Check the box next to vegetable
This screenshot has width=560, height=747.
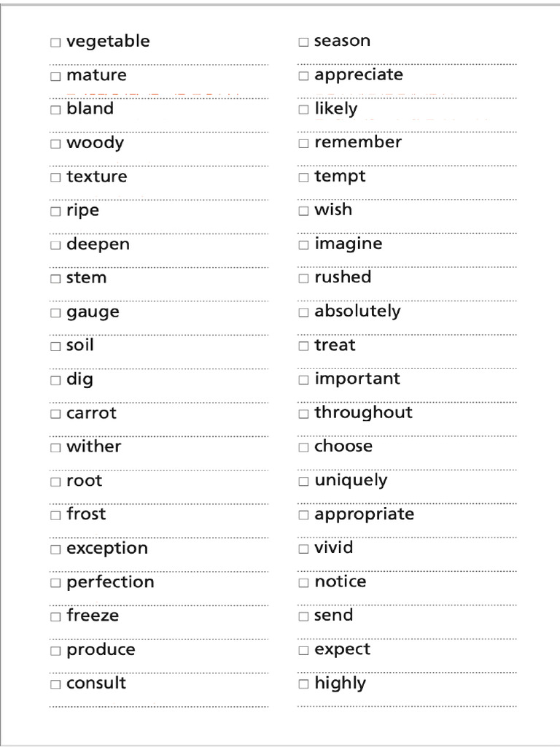(55, 42)
